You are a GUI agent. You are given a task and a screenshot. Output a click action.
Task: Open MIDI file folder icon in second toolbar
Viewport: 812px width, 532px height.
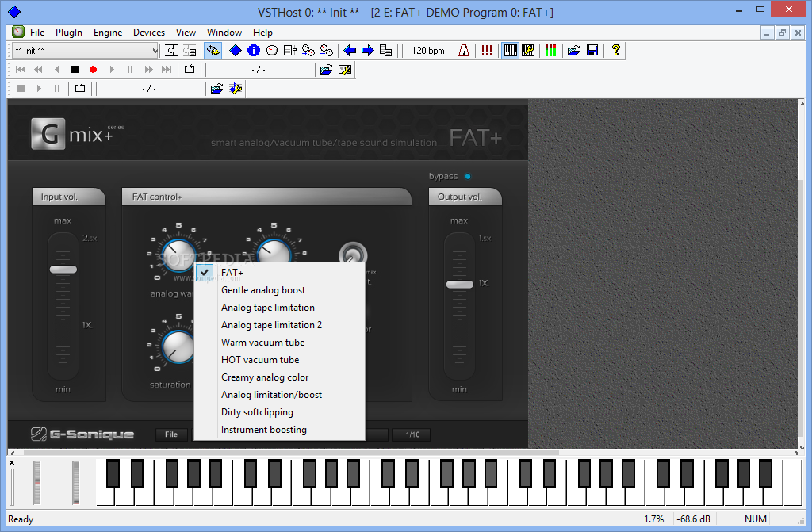click(326, 70)
